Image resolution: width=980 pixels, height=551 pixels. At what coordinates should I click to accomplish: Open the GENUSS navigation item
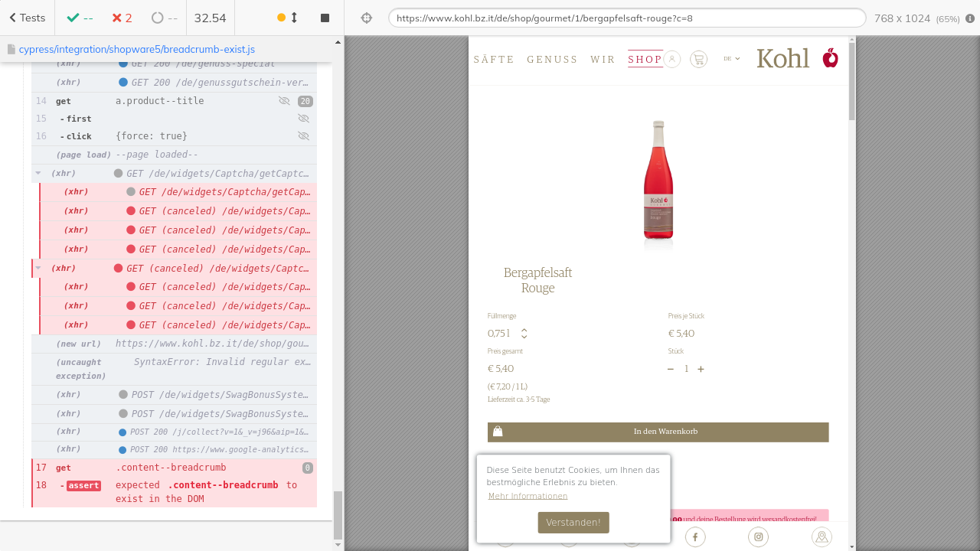pyautogui.click(x=552, y=60)
